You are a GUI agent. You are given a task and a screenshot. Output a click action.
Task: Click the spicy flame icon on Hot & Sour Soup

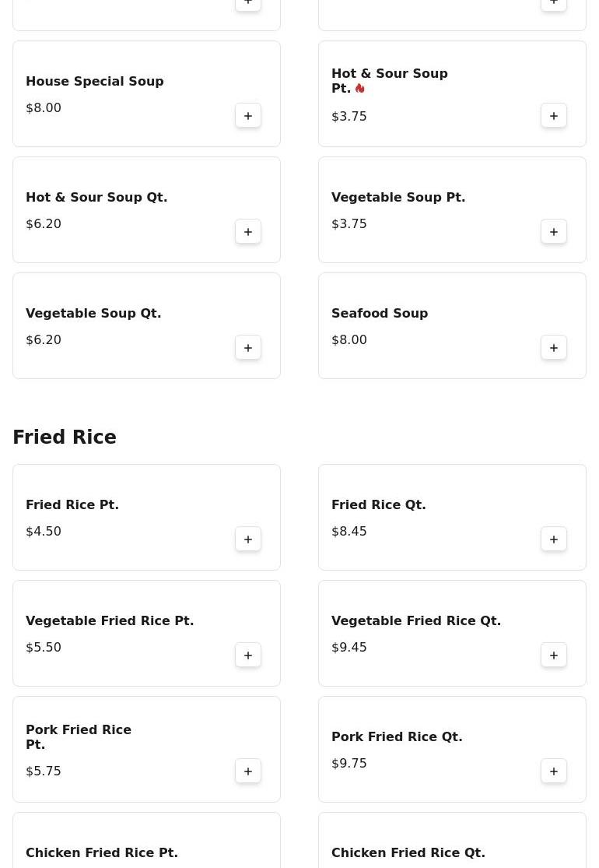359,89
